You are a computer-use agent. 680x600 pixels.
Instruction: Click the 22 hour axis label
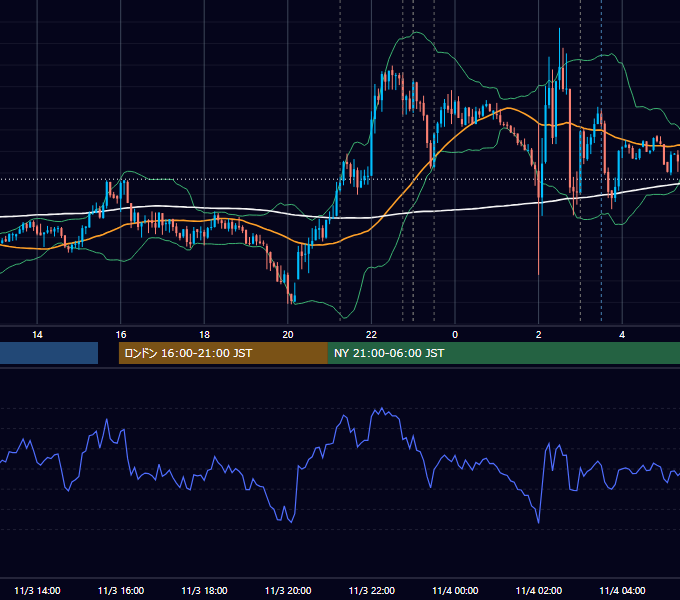point(371,335)
